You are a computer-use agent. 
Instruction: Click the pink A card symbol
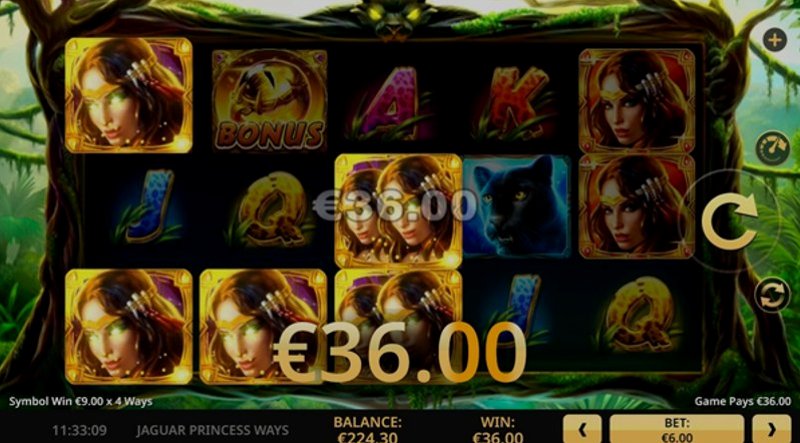click(391, 104)
